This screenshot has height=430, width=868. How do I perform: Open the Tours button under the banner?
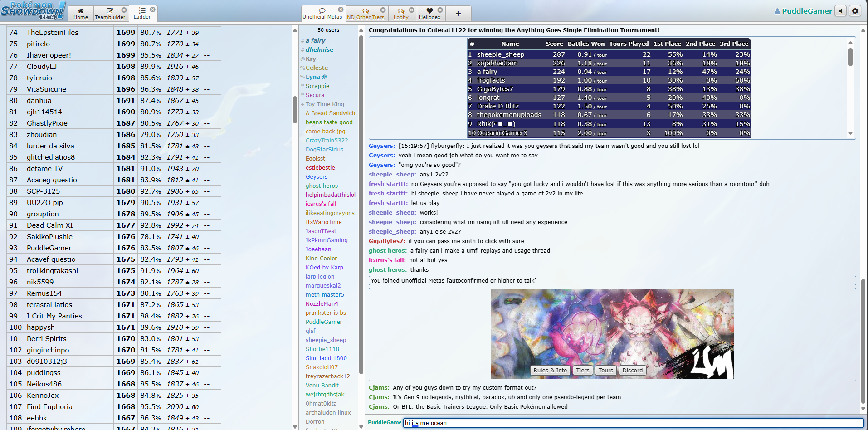point(605,370)
